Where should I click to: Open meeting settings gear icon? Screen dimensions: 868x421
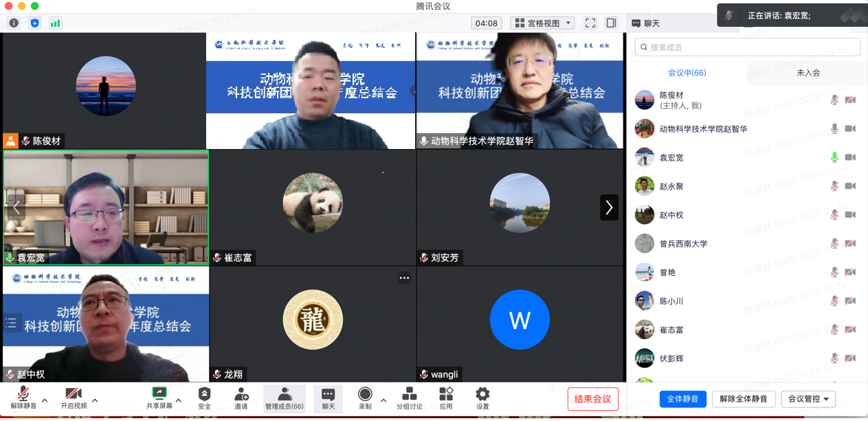482,394
